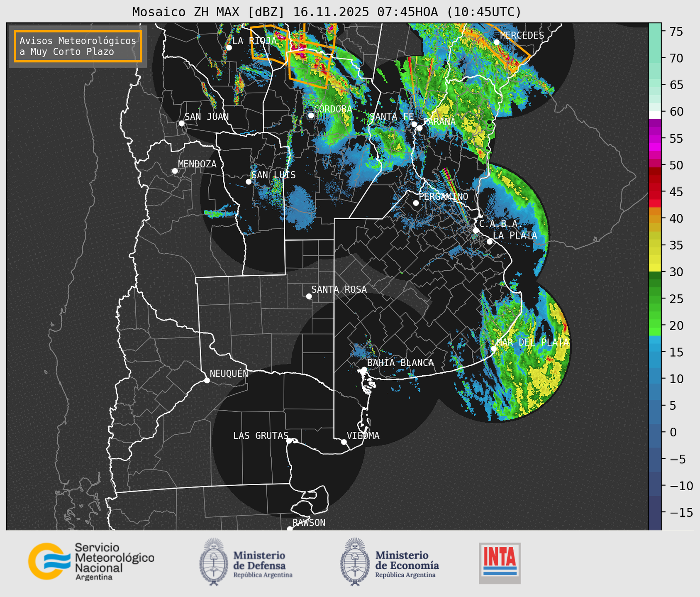Image resolution: width=700 pixels, height=597 pixels.
Task: Click the NEUQUÉN label text
Action: click(x=229, y=373)
